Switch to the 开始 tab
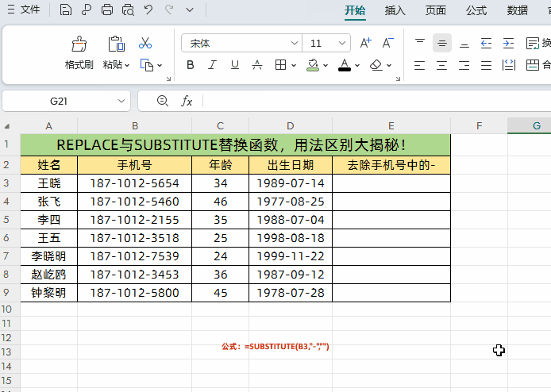551x392 pixels. [355, 10]
